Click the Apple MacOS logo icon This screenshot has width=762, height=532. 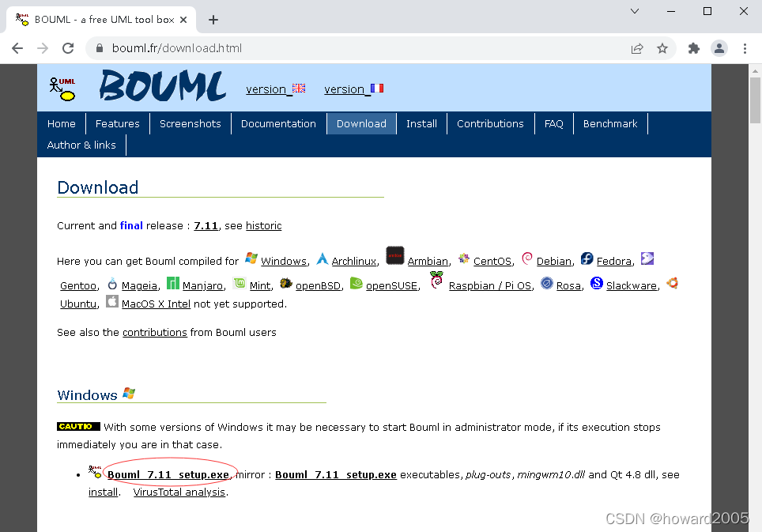click(112, 301)
